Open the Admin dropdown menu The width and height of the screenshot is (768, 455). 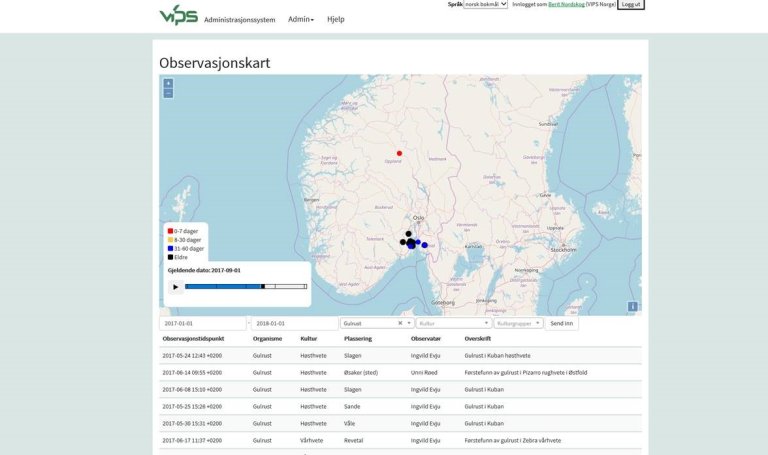301,19
